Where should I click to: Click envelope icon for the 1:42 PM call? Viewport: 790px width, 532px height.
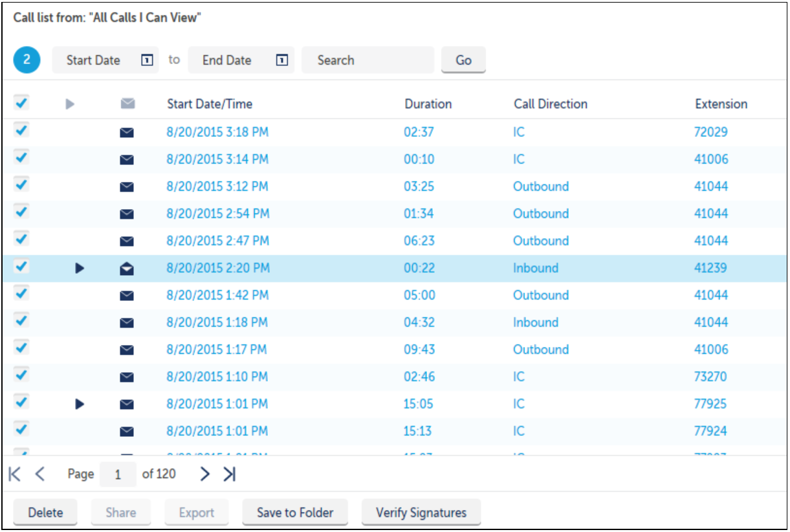click(127, 296)
